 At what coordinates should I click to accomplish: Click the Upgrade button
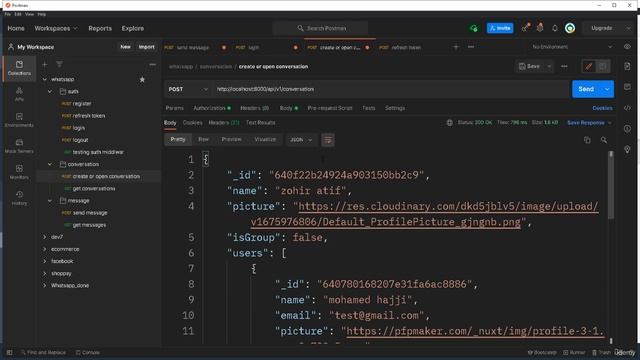point(602,28)
